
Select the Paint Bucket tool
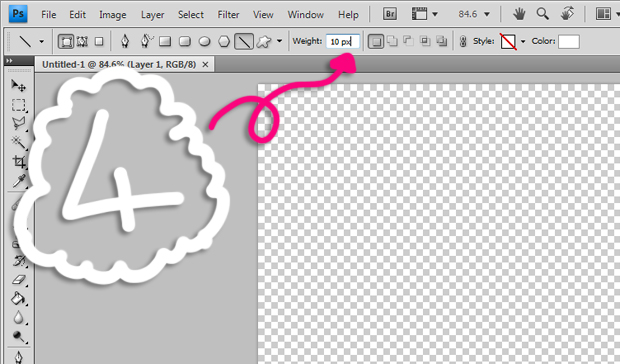[x=18, y=298]
